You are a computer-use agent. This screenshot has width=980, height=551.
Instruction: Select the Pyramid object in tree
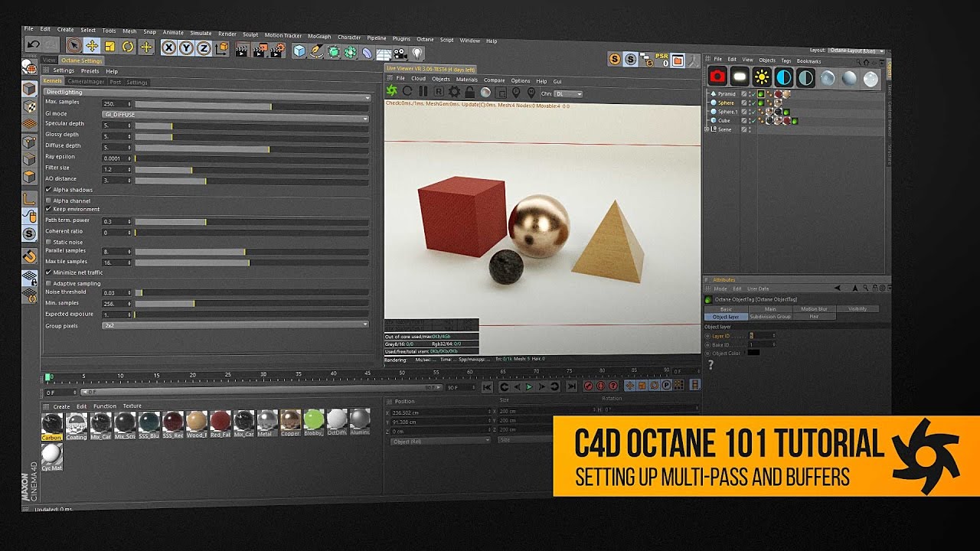click(726, 94)
